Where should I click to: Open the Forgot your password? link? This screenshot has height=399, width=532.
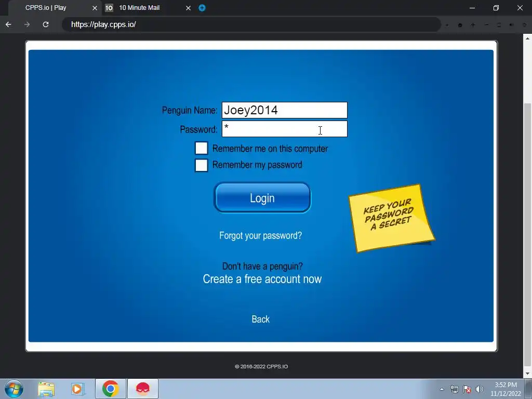click(261, 235)
